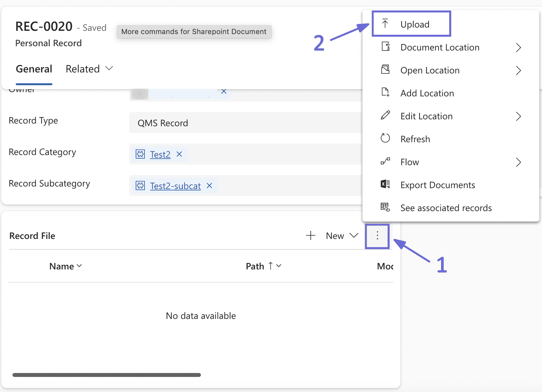Click the puzzle icon beside Test2

click(140, 154)
